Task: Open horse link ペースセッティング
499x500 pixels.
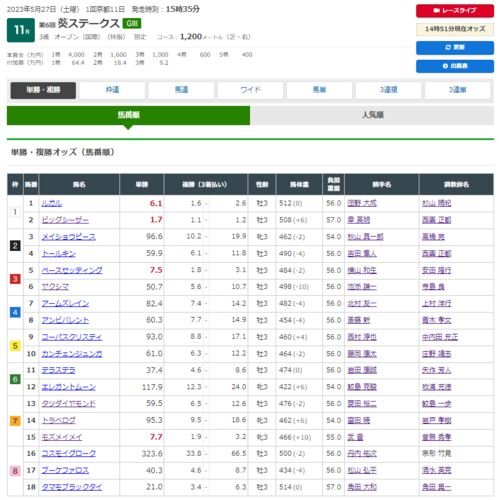Action: pos(72,270)
